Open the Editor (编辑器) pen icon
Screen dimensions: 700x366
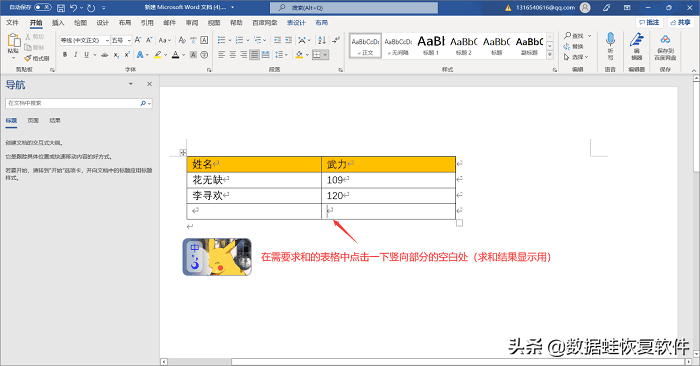point(636,40)
